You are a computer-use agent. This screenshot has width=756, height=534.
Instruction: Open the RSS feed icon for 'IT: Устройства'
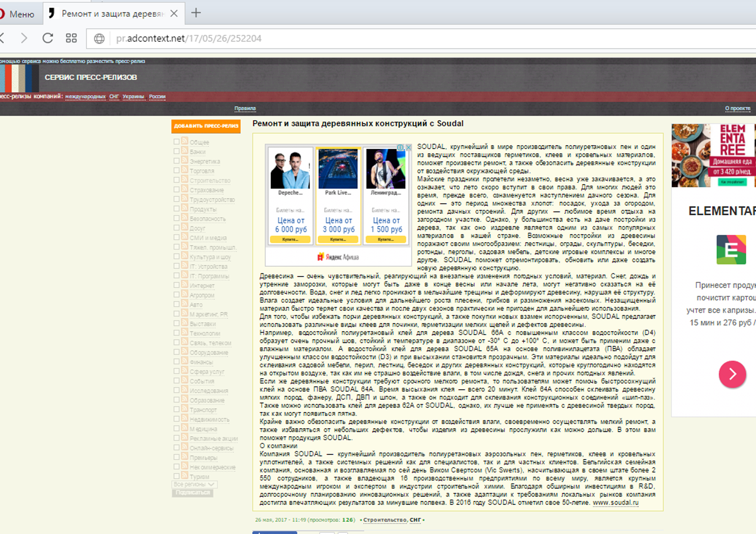185,265
